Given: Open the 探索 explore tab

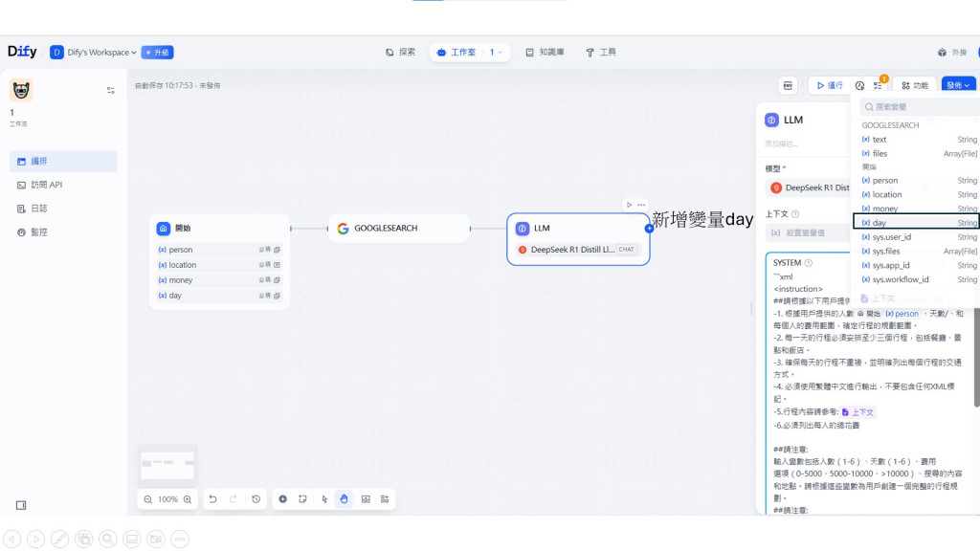Looking at the screenshot, I should tap(401, 53).
